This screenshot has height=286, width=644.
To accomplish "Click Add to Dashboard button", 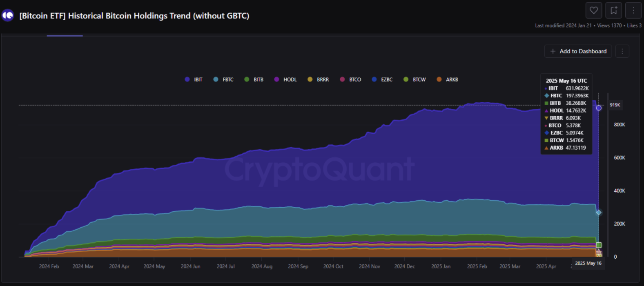I will coord(578,51).
